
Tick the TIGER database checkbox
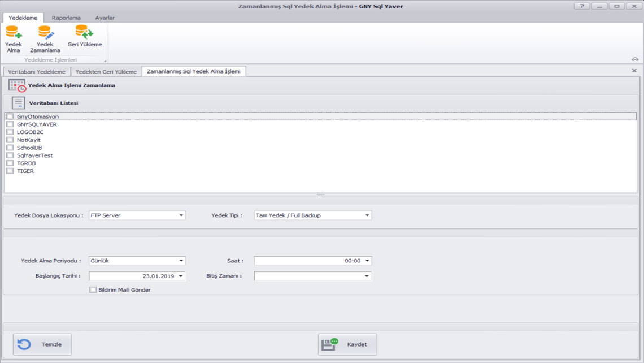10,171
